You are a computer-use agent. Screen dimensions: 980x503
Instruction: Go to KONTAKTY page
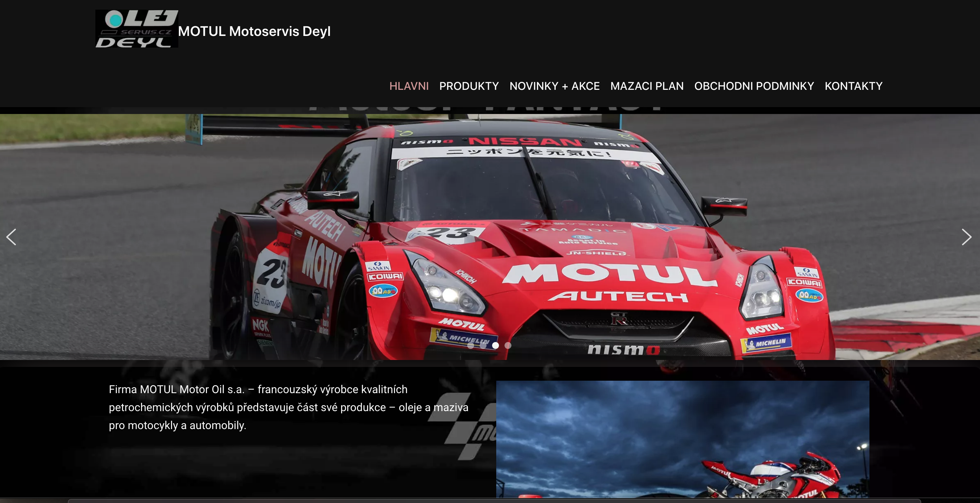(854, 86)
